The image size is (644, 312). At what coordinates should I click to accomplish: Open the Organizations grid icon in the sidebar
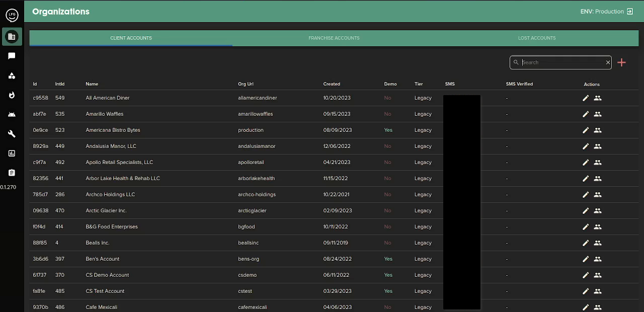click(x=12, y=36)
